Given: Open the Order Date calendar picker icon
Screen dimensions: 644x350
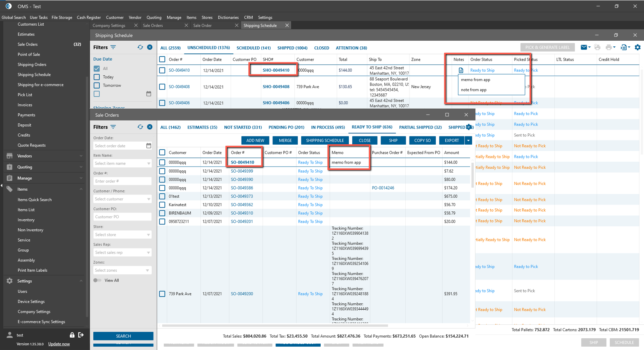Looking at the screenshot, I should 149,146.
